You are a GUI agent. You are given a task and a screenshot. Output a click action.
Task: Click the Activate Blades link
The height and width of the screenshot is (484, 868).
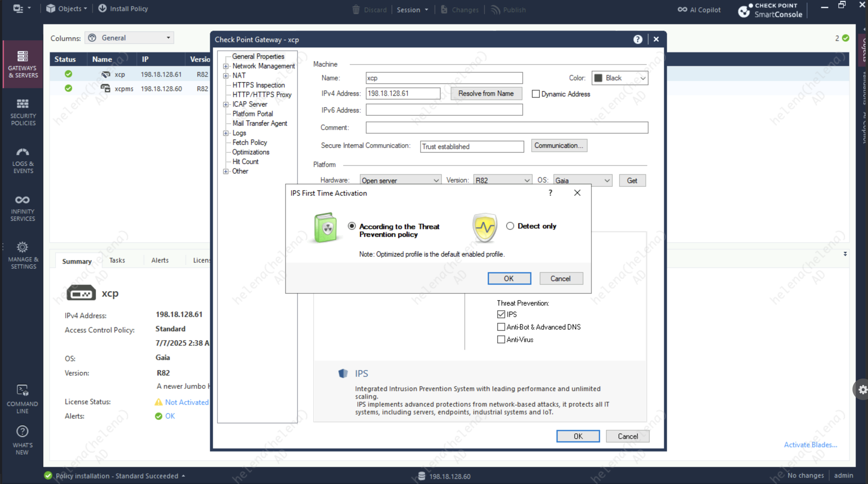coord(810,445)
